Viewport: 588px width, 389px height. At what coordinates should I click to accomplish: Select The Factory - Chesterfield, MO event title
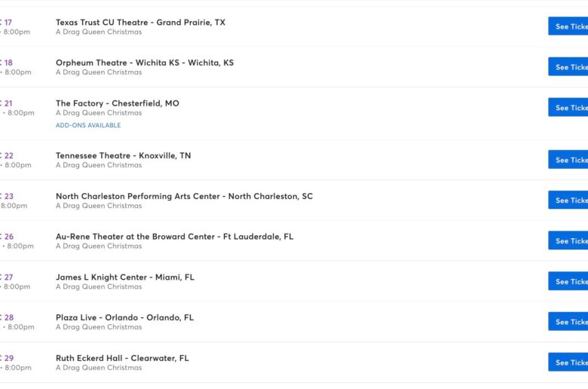(x=118, y=103)
